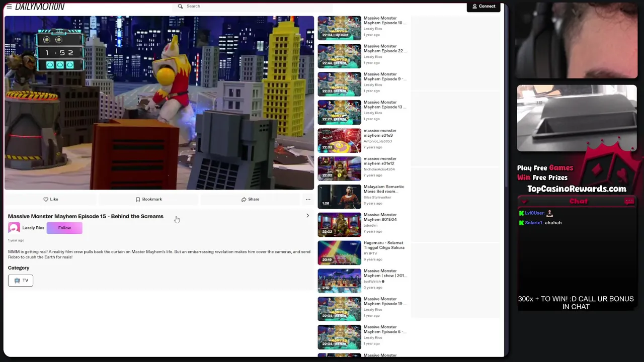Viewport: 644px width, 362px height.
Task: Click the video title Behind the Screams
Action: click(86, 216)
